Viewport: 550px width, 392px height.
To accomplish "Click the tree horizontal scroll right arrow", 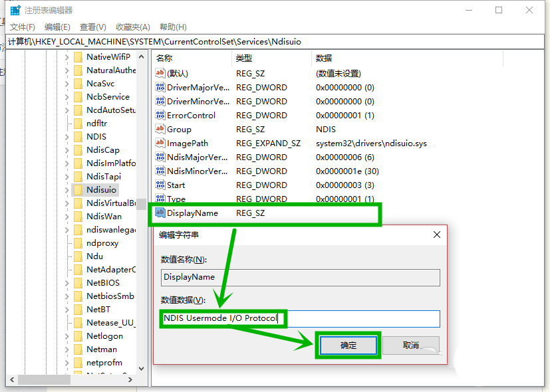I will coord(130,379).
